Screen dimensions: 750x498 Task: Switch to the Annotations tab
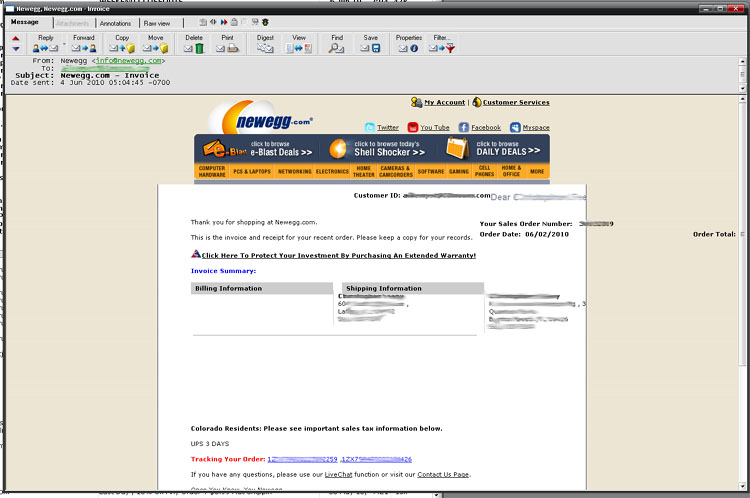click(x=115, y=23)
